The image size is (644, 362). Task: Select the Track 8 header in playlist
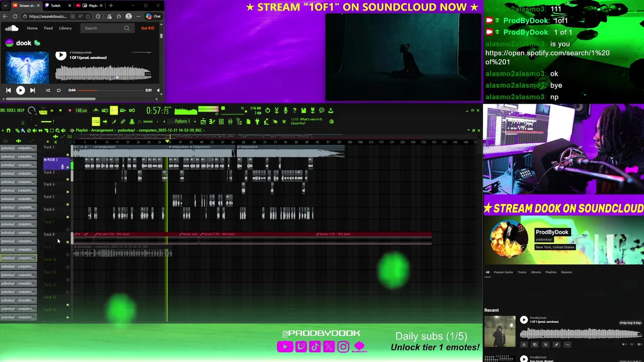pyautogui.click(x=55, y=238)
